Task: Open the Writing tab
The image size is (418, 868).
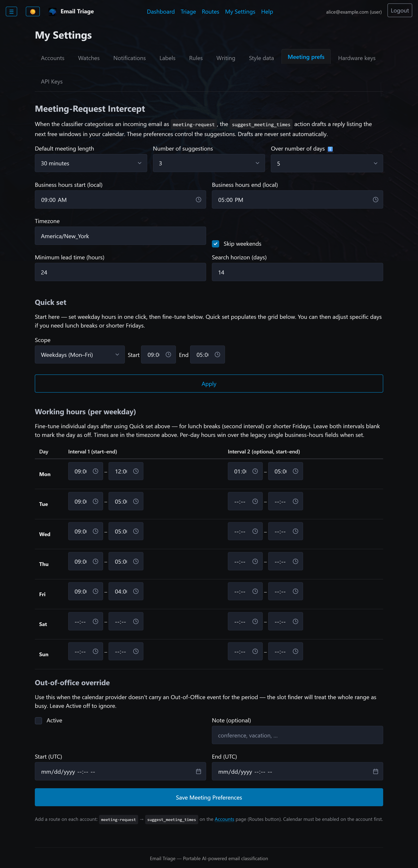Action: (226, 58)
